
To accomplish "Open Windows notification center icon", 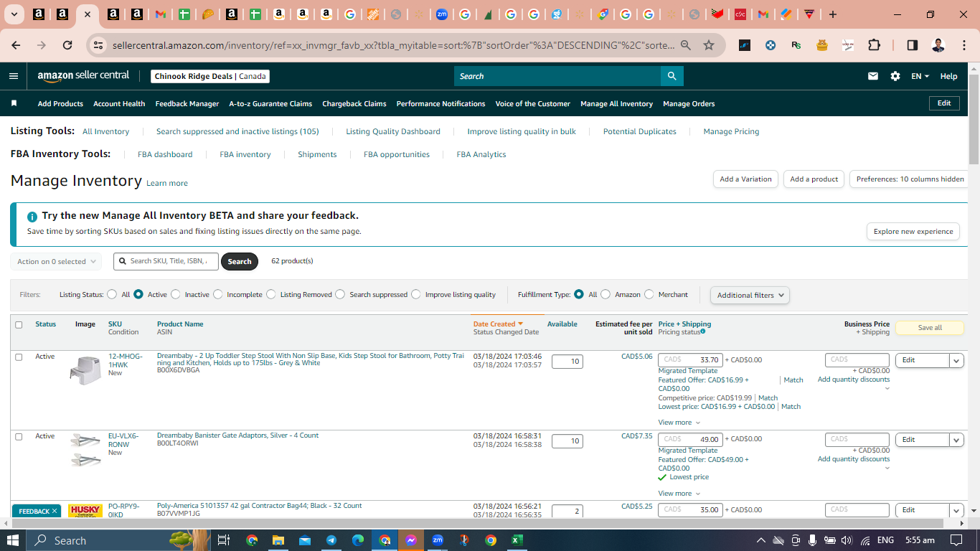I will [x=956, y=540].
